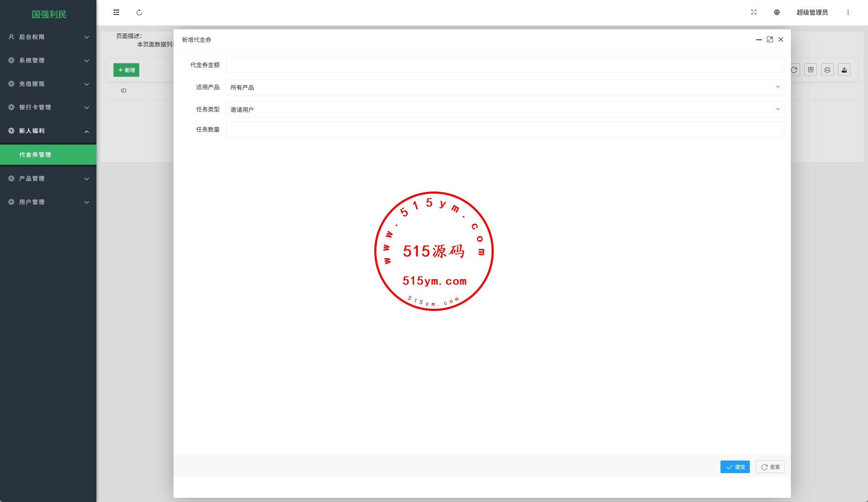868x502 pixels.
Task: Open the 产品管理 sidebar menu
Action: pyautogui.click(x=48, y=179)
